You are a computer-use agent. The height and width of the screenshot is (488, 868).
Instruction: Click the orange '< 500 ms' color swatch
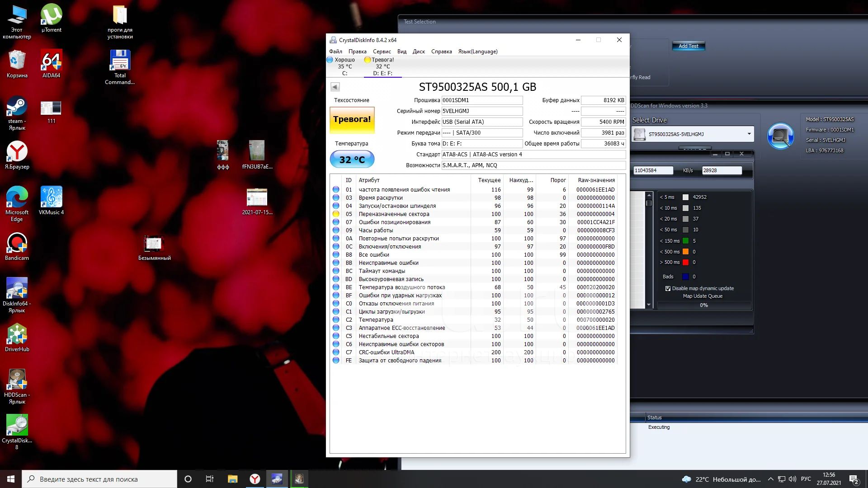tap(685, 252)
